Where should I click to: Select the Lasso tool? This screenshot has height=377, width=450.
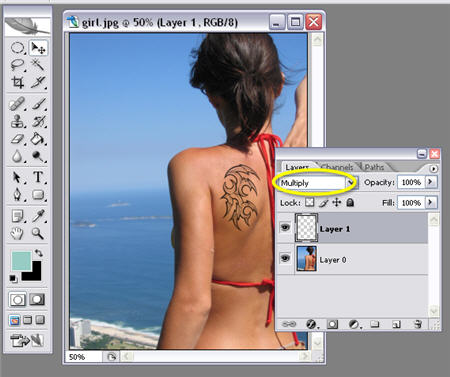[x=17, y=65]
